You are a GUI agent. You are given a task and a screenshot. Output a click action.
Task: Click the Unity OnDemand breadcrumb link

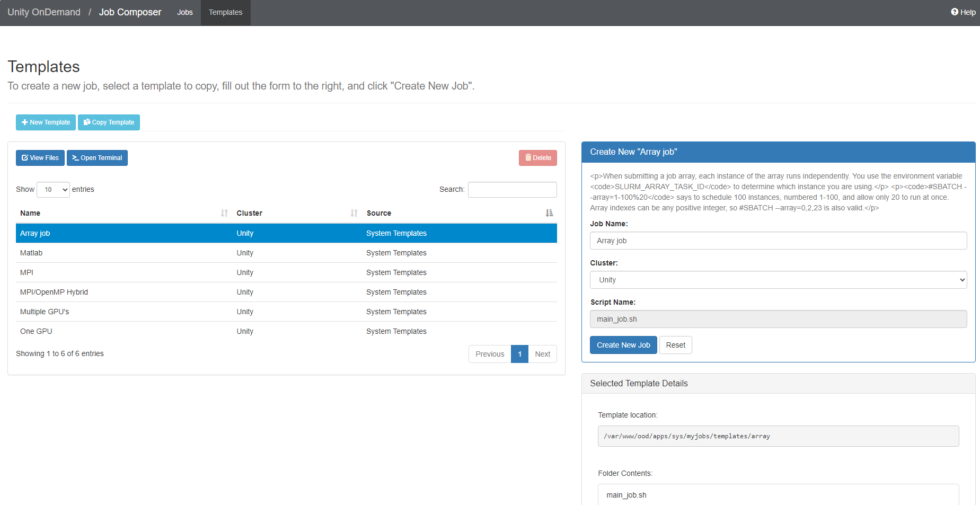[44, 12]
